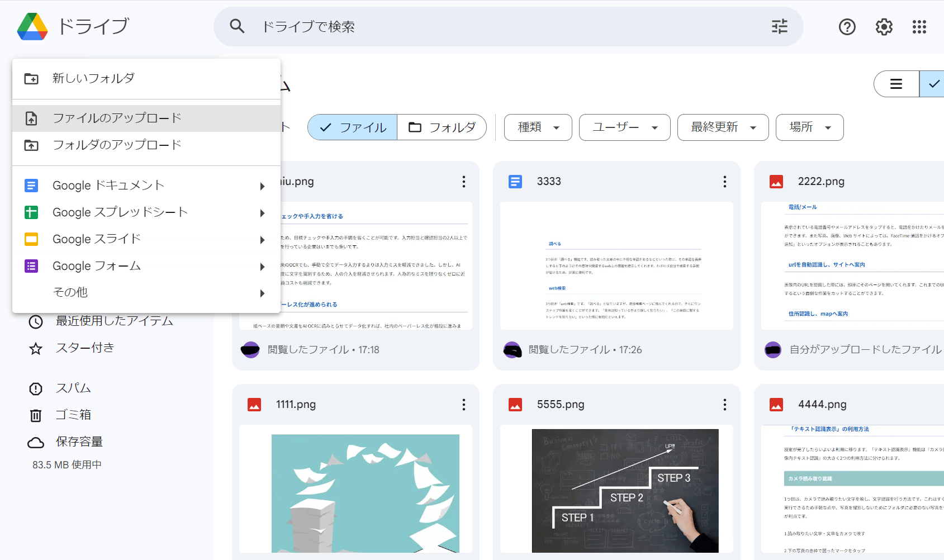Choose ファイルのアップロード menu item
The height and width of the screenshot is (560, 944).
click(x=146, y=118)
